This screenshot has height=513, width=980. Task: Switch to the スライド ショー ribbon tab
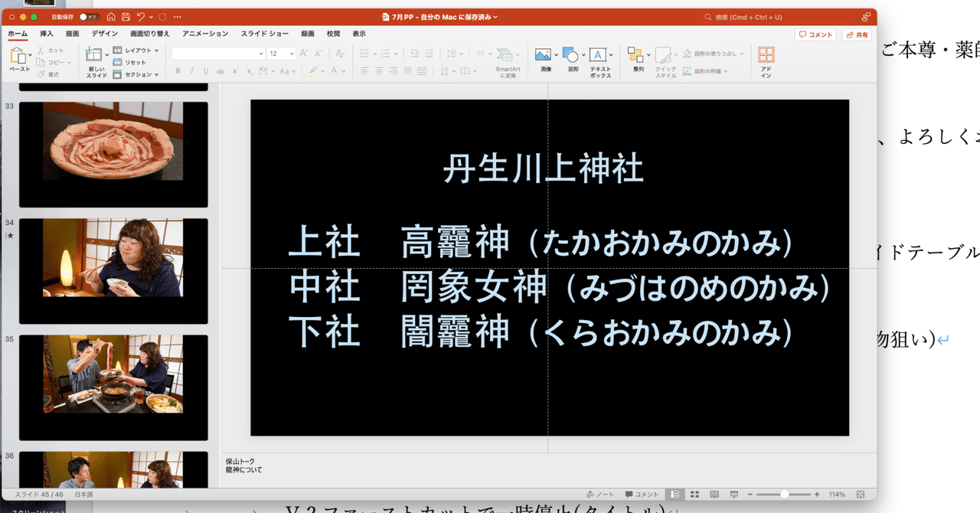[265, 34]
